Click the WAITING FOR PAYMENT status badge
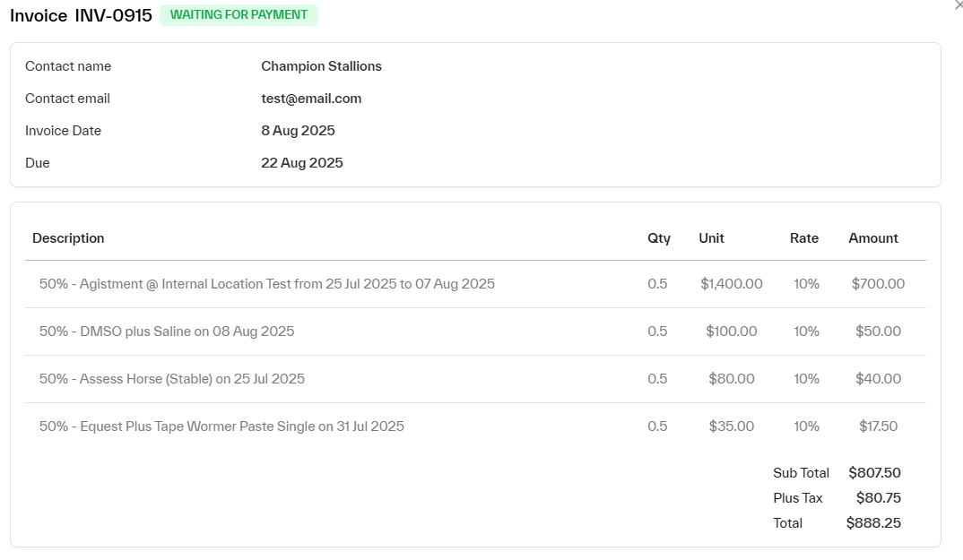This screenshot has height=560, width=963. pos(239,15)
